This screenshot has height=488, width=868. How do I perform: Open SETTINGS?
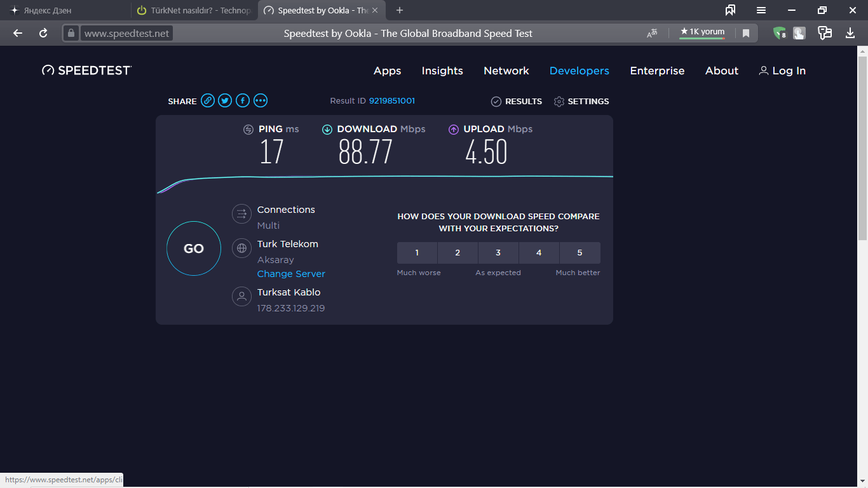coord(581,101)
